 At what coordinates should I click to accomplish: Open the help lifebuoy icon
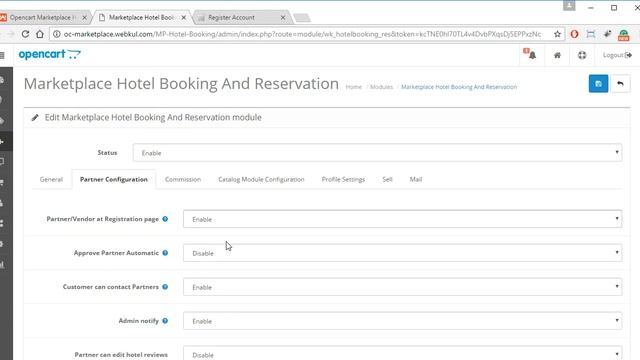582,55
